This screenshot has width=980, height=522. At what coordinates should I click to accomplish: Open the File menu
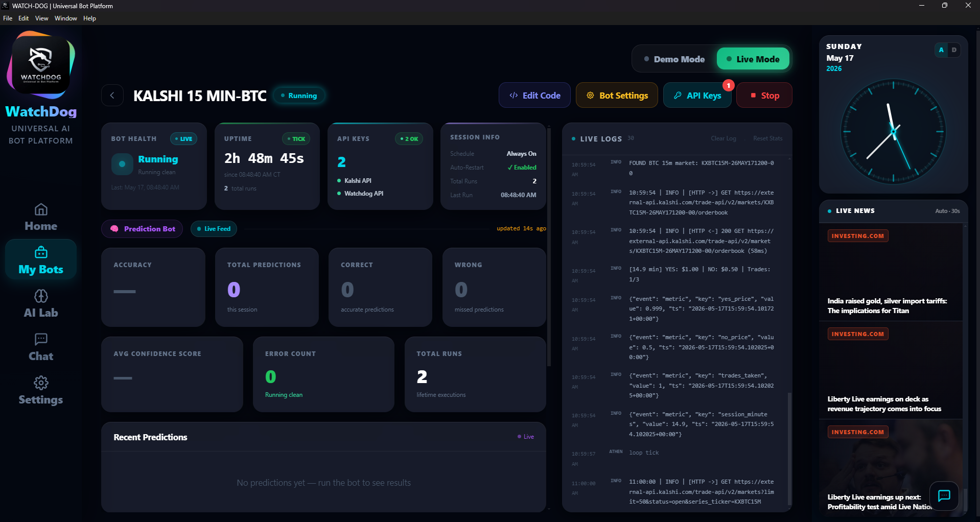(x=8, y=18)
